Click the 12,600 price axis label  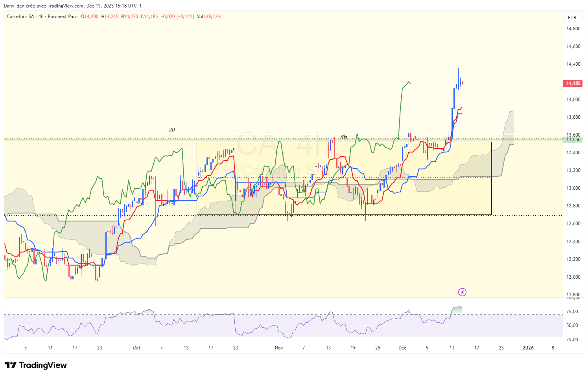pos(573,224)
